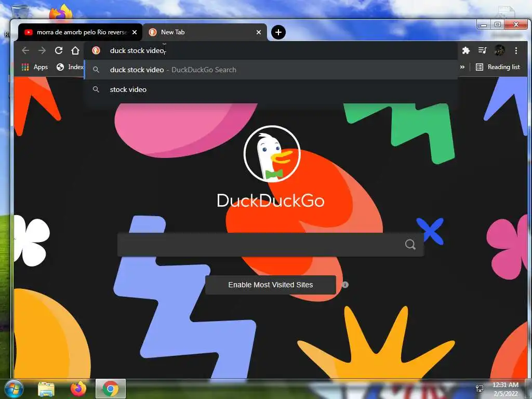The height and width of the screenshot is (399, 532).
Task: Click the forward navigation arrow
Action: coord(42,50)
